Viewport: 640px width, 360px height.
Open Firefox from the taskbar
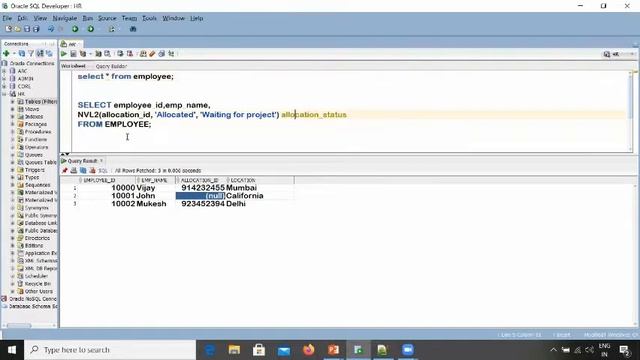click(309, 350)
